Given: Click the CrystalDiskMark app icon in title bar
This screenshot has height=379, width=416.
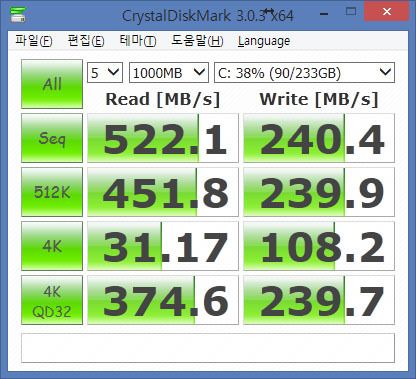Looking at the screenshot, I should click(17, 14).
